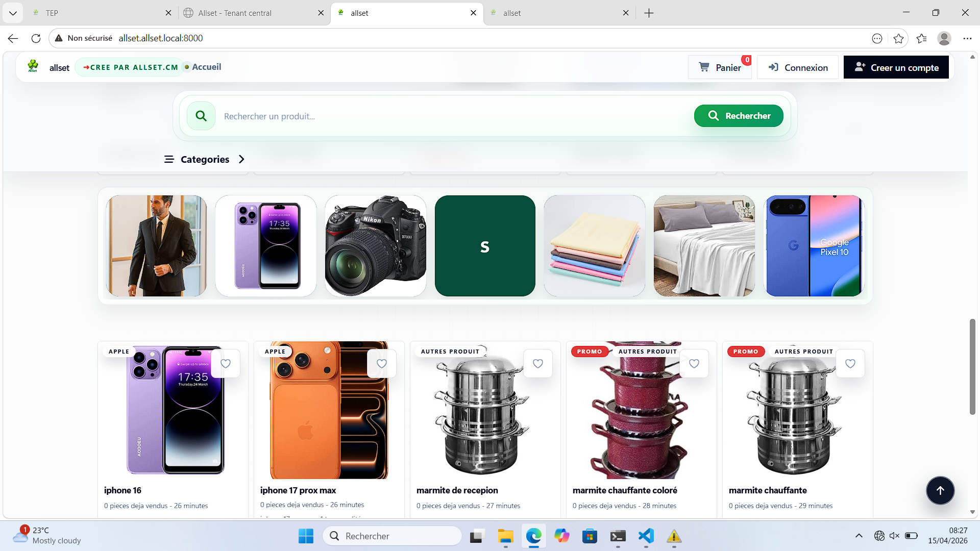
Task: Toggle wishlist heart on marmite de recepion
Action: click(x=538, y=364)
